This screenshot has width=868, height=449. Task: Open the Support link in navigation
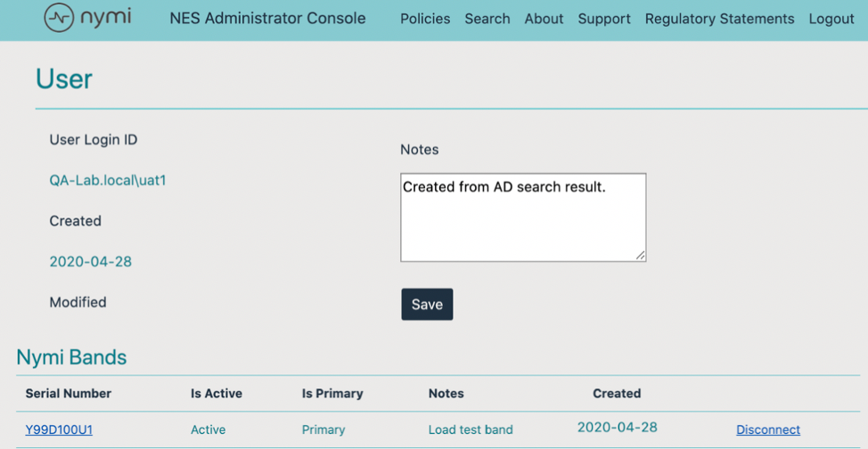[604, 19]
